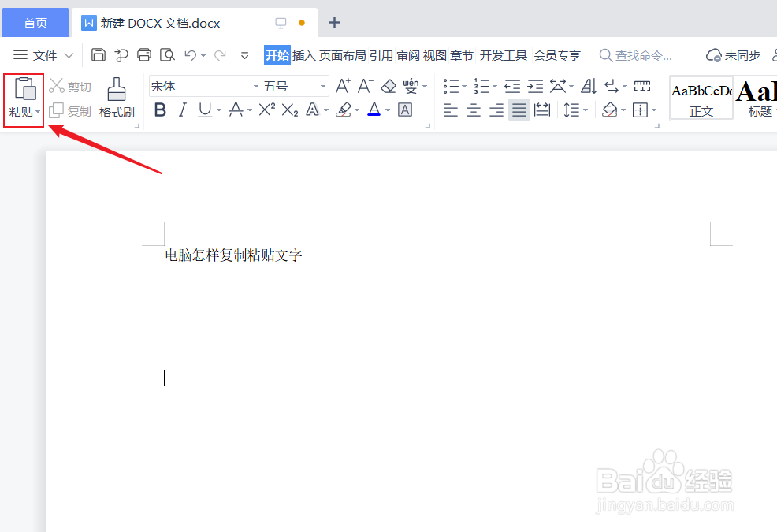Open numbered list dropdown arrow
The height and width of the screenshot is (532, 777).
coord(495,87)
